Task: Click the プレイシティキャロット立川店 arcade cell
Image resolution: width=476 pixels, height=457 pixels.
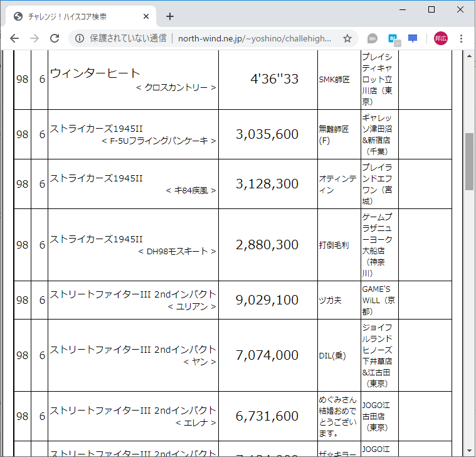Action: click(379, 79)
